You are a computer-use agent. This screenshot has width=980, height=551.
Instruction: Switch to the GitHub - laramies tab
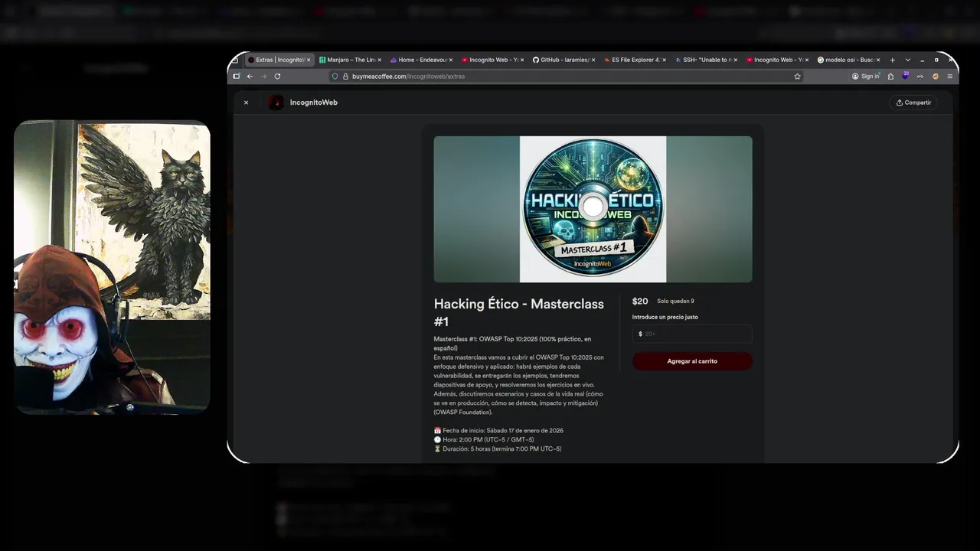tap(563, 60)
